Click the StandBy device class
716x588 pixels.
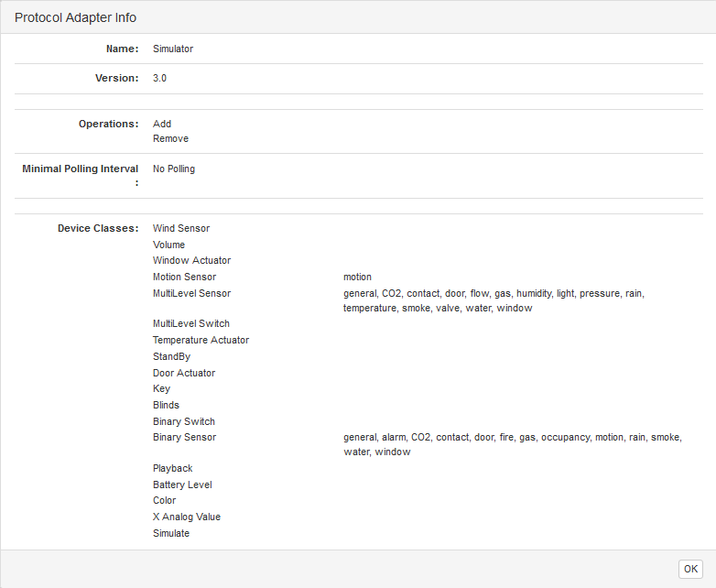pos(171,356)
